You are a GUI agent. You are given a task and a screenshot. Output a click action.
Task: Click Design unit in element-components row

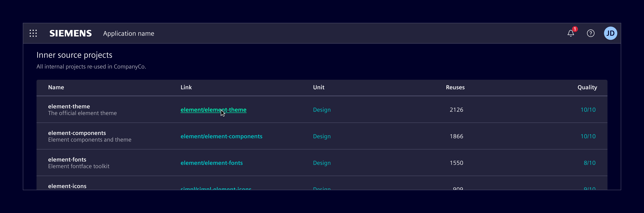click(x=322, y=136)
